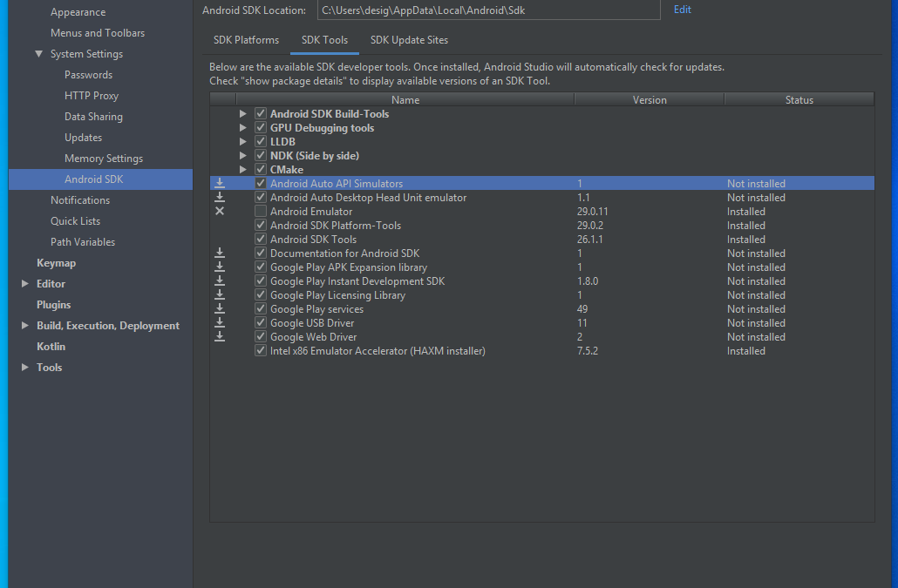Click version 29.0.11 of Android Emulator

pos(592,211)
